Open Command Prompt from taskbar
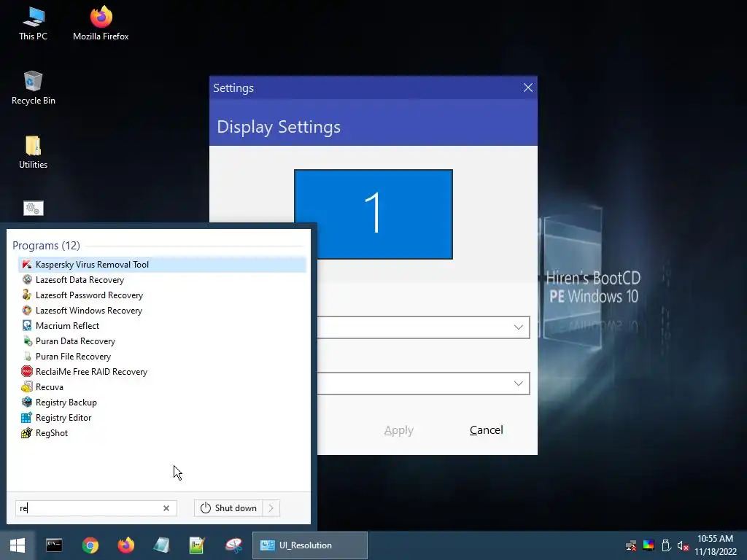This screenshot has height=560, width=747. tap(54, 545)
